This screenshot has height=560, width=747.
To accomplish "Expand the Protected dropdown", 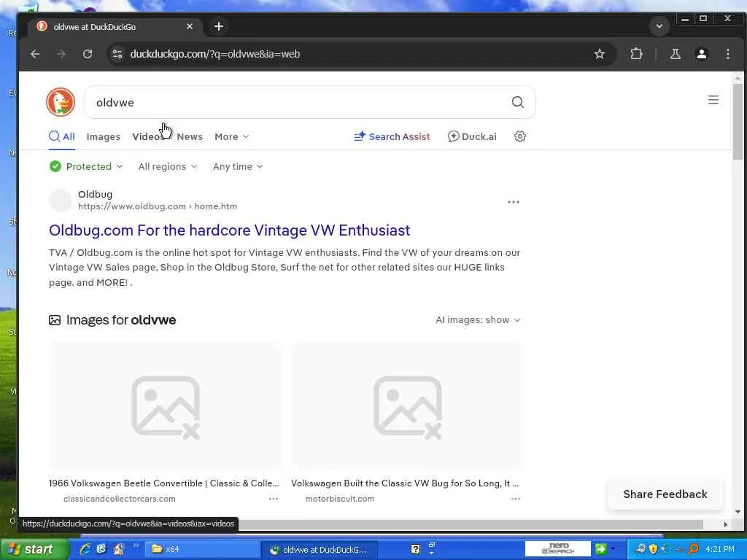I will tap(86, 167).
